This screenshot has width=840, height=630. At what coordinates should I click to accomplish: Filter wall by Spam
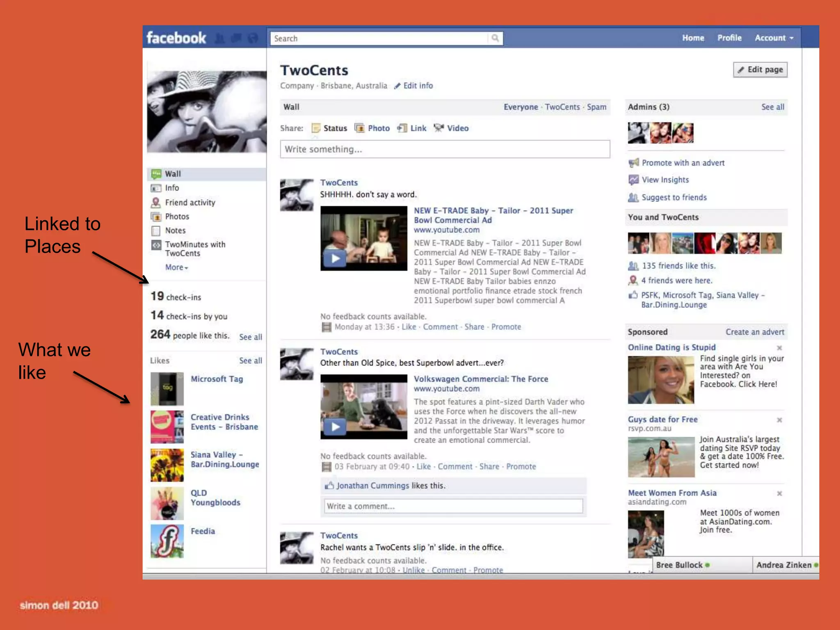coord(596,107)
